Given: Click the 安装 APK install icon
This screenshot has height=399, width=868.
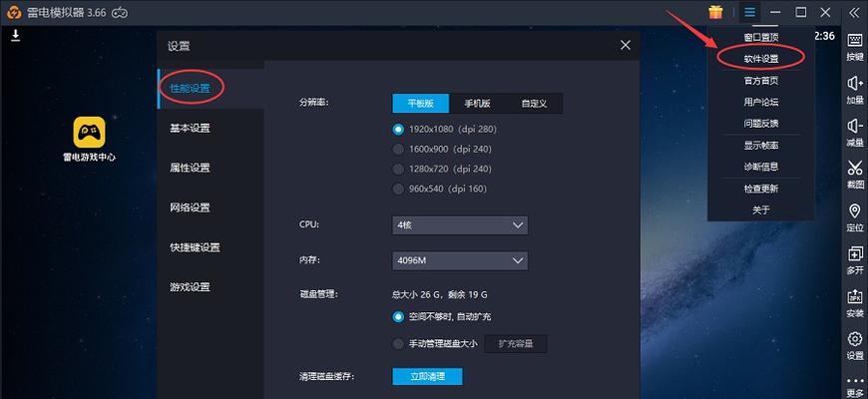Looking at the screenshot, I should coord(855,304).
